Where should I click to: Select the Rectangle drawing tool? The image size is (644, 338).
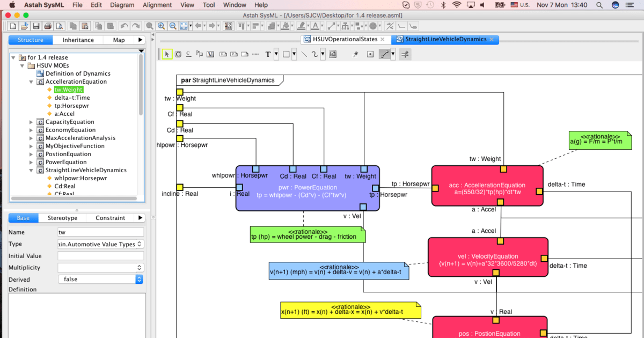(286, 54)
